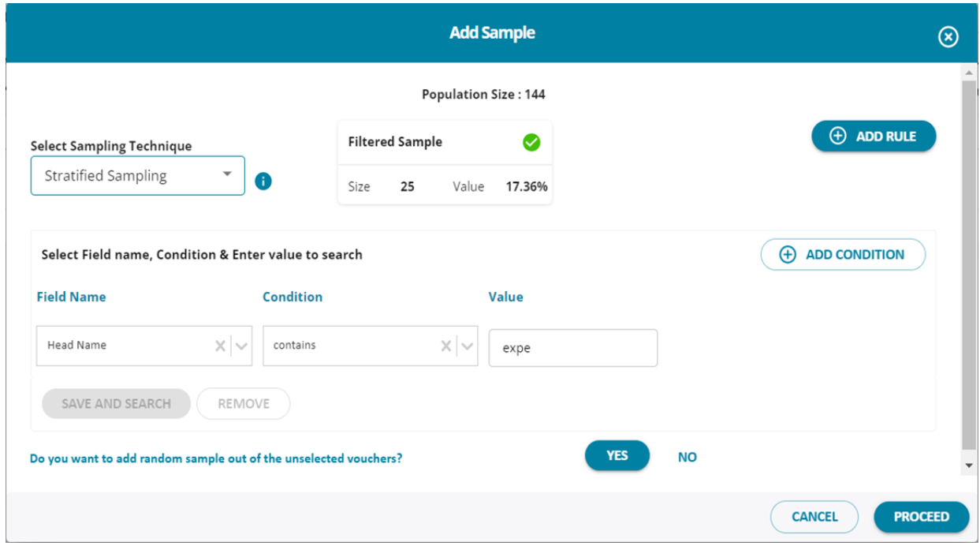Click the plus icon on Add Rule
Screen dimensions: 980x546
pos(838,136)
